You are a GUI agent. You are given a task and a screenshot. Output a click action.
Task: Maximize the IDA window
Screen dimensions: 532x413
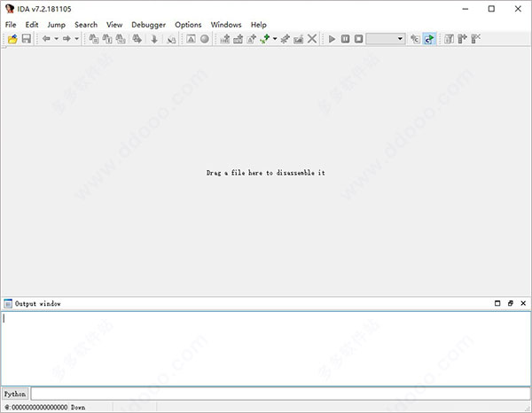coord(491,9)
